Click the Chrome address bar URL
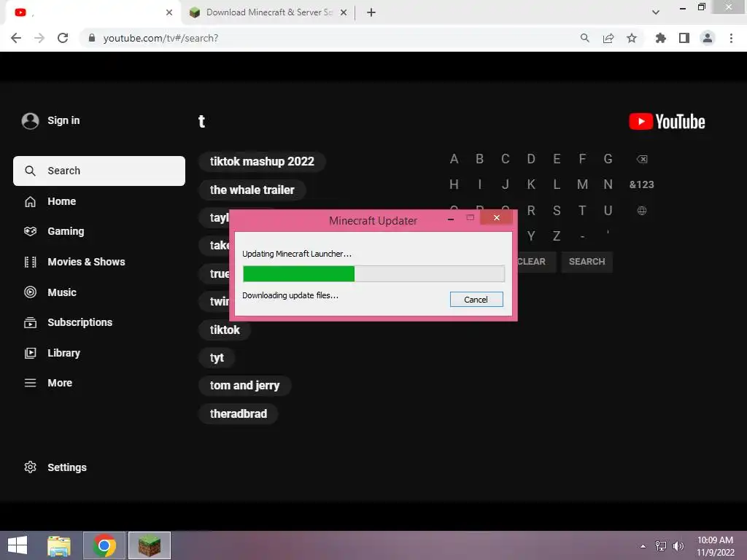Screen dimensions: 747x560 (160, 38)
